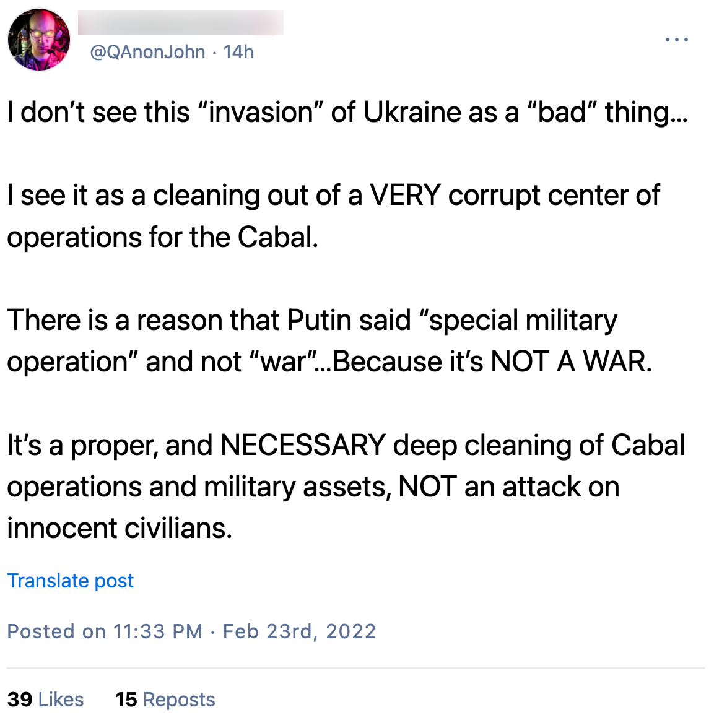
Task: Click the Likes label text
Action: click(x=62, y=699)
